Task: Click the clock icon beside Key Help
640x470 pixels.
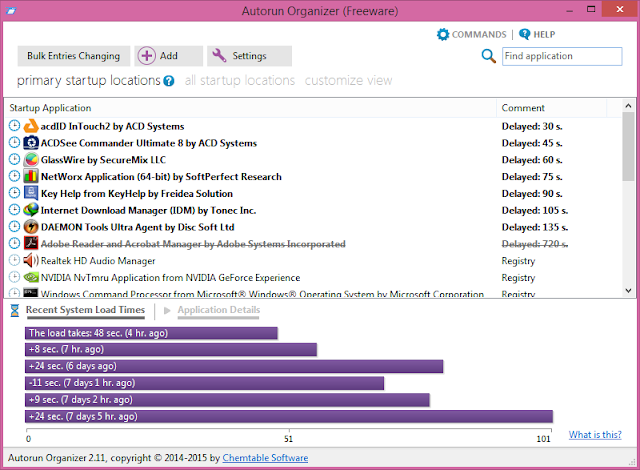Action: (14, 193)
